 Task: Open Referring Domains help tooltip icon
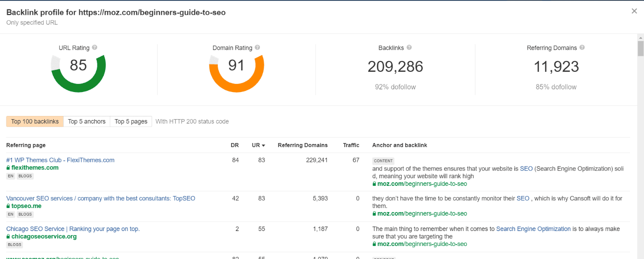(582, 47)
